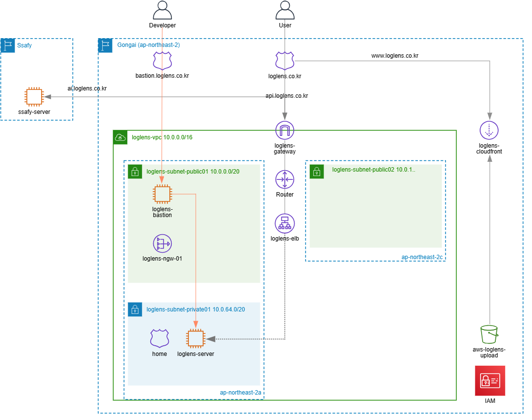The image size is (532, 420).
Task: Click the loglens-cloudfront text label
Action: [x=489, y=149]
